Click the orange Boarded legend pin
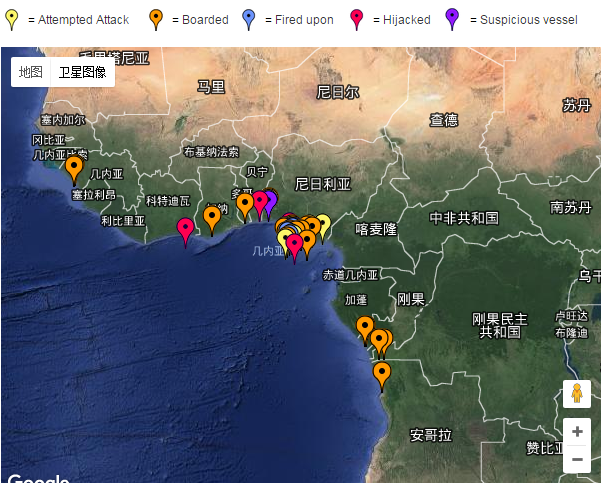602x483 pixels. click(x=155, y=19)
